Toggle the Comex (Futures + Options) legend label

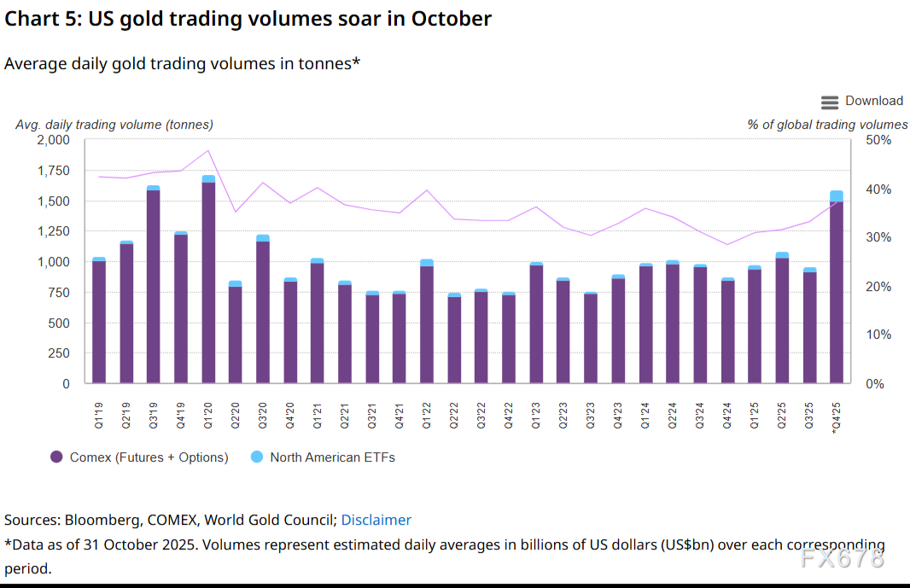pyautogui.click(x=149, y=457)
